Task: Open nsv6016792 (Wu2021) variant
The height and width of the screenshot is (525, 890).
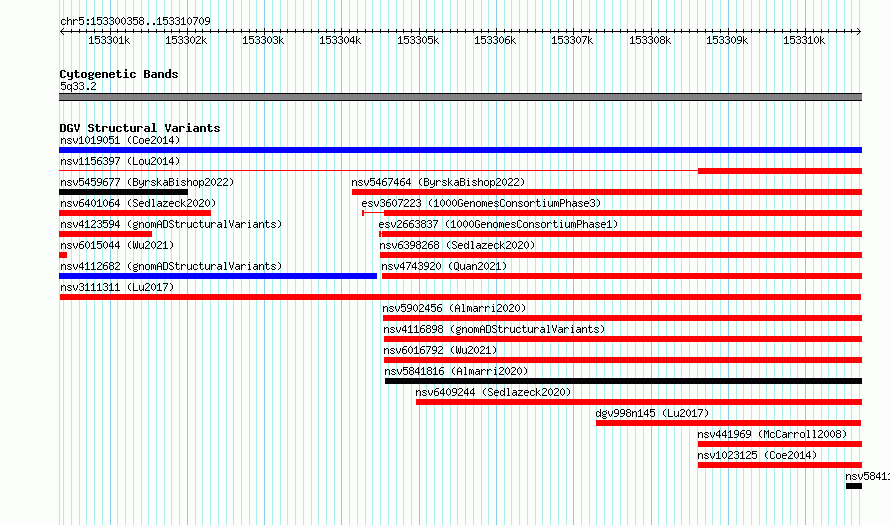Action: coord(440,350)
